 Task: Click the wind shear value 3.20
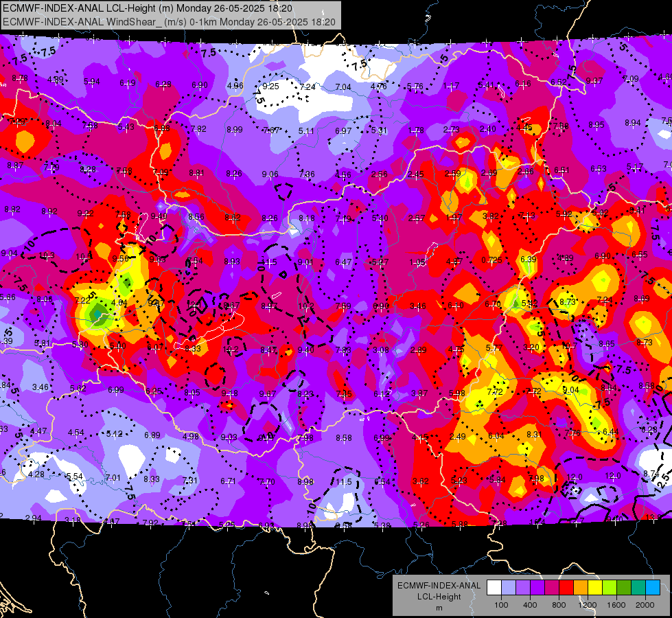(531, 347)
